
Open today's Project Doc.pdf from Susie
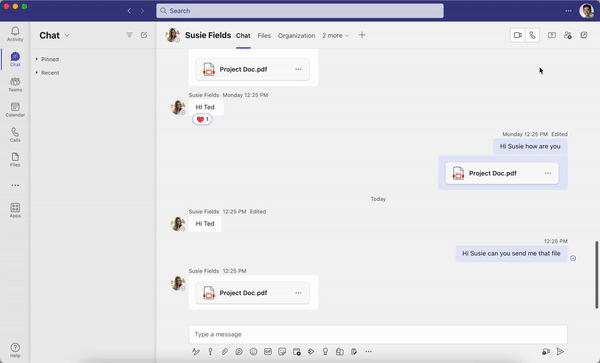(x=252, y=293)
